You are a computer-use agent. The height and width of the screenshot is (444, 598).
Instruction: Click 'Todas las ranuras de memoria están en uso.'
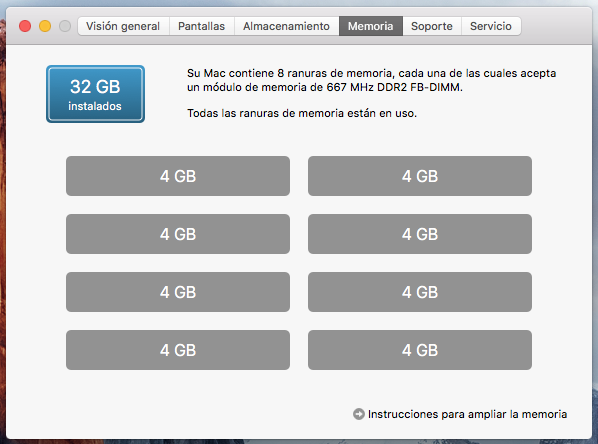302,113
